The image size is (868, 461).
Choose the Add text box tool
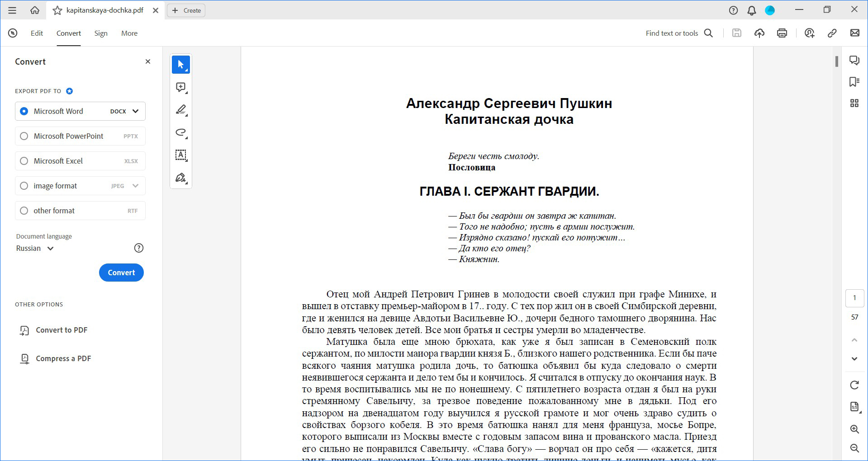pyautogui.click(x=181, y=155)
